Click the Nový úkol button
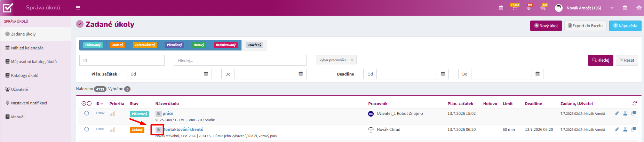The height and width of the screenshot is (142, 644). click(x=546, y=26)
